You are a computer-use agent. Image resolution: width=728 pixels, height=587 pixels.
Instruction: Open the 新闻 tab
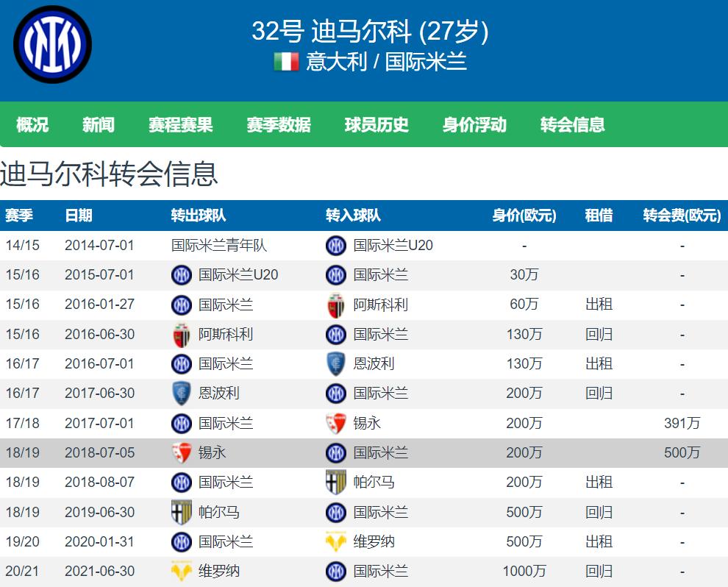[x=99, y=124]
